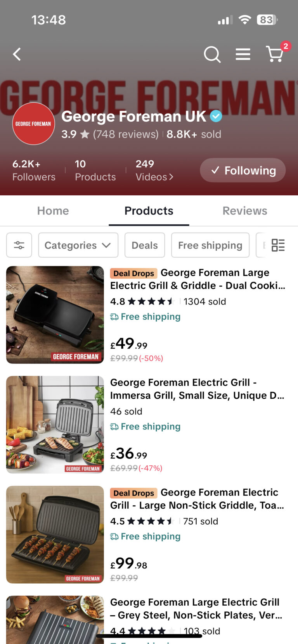This screenshot has width=298, height=644.
Task: Open the hamburger menu icon
Action: coord(243,54)
